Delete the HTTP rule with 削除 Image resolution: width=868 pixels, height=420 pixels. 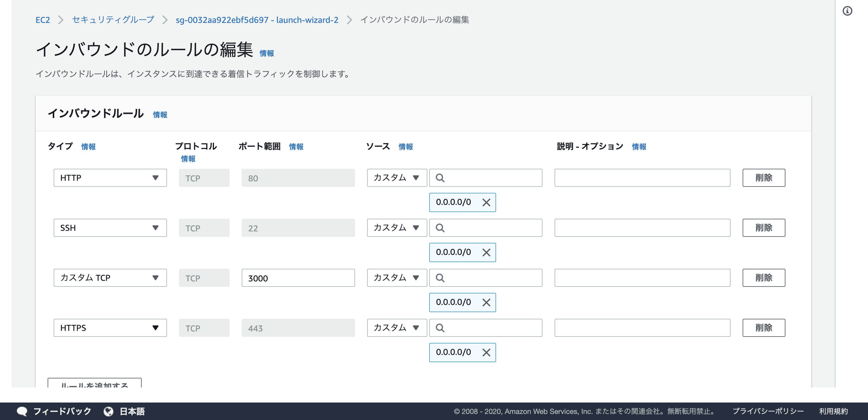763,178
